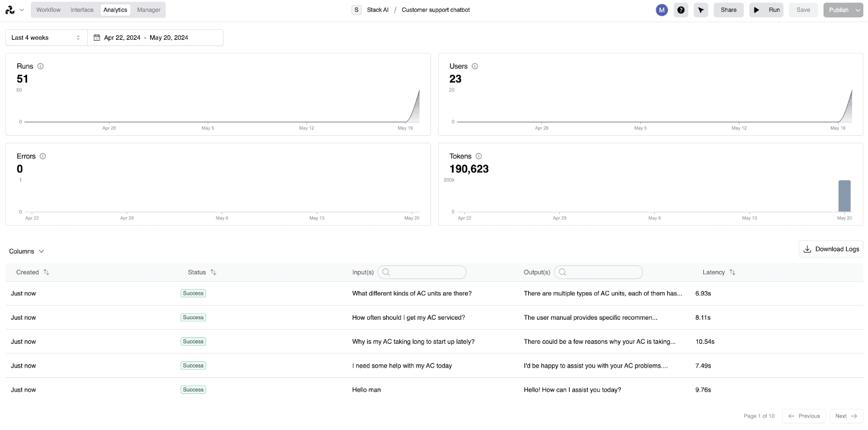
Task: Click the calendar icon in the date field
Action: [97, 37]
